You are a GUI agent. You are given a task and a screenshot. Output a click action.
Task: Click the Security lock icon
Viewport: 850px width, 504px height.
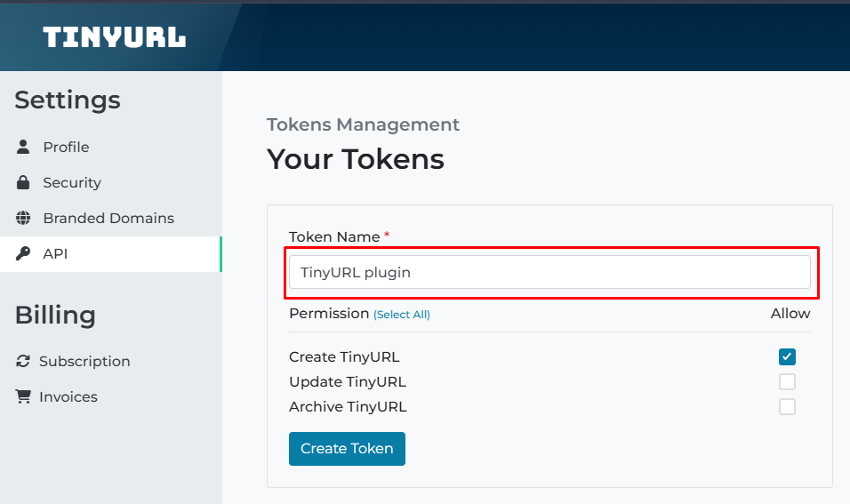[24, 182]
